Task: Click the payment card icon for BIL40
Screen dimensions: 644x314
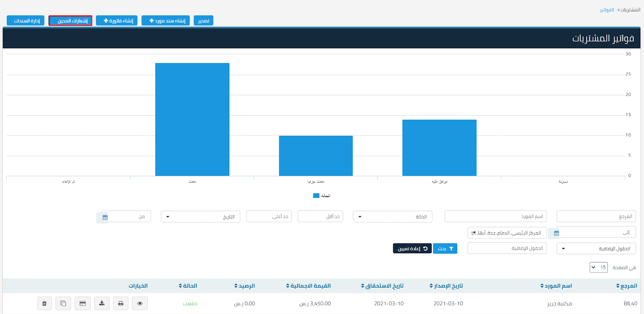Action: [83, 304]
